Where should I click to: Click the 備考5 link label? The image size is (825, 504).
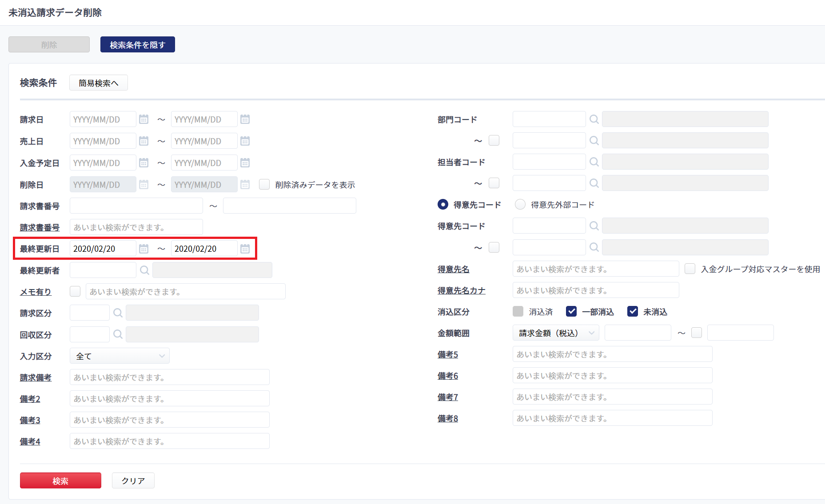tap(448, 354)
